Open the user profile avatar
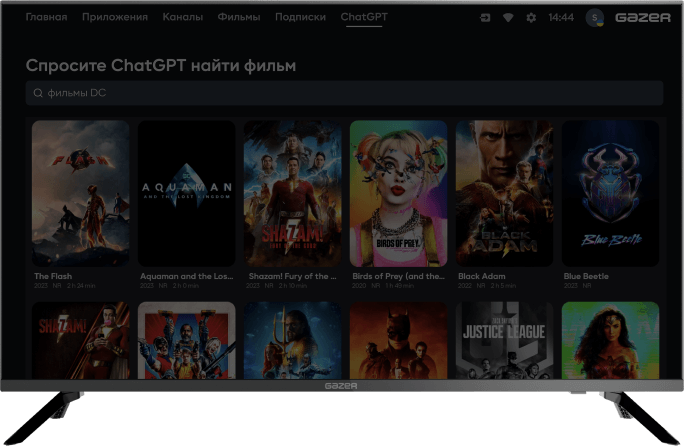 pos(595,17)
